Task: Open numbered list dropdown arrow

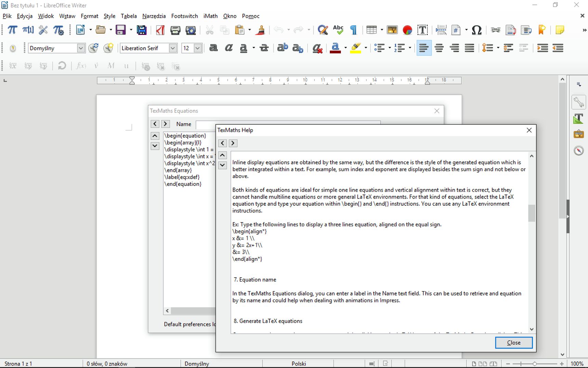Action: pyautogui.click(x=410, y=48)
